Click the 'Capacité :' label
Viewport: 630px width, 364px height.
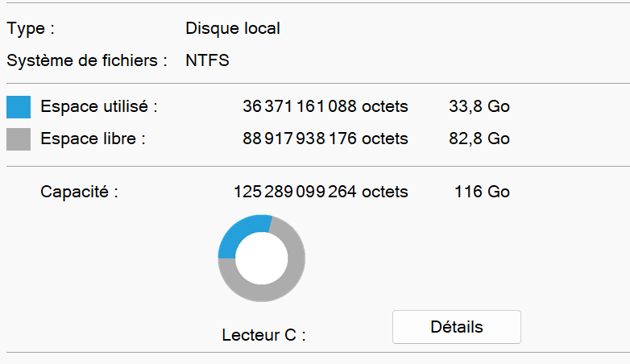(x=79, y=192)
